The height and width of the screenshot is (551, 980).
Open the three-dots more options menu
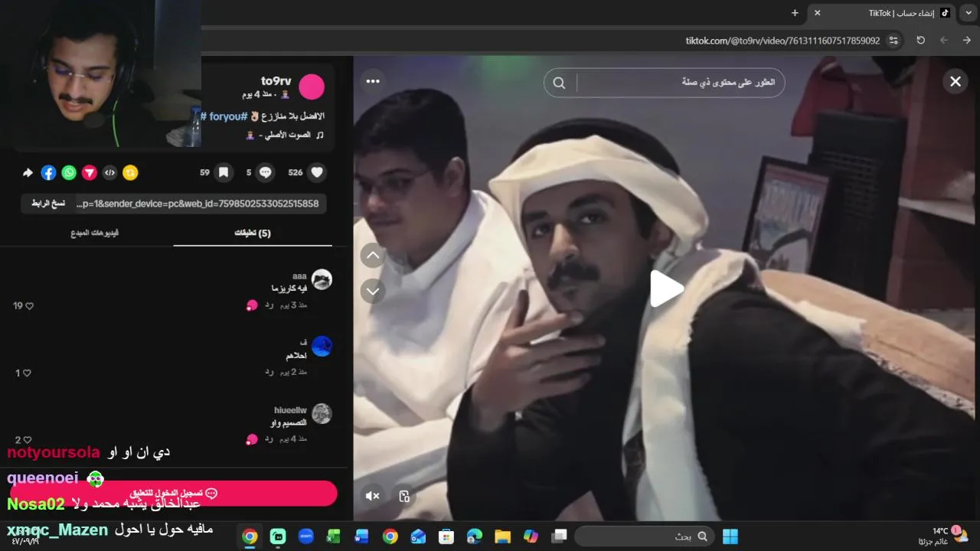coord(373,81)
